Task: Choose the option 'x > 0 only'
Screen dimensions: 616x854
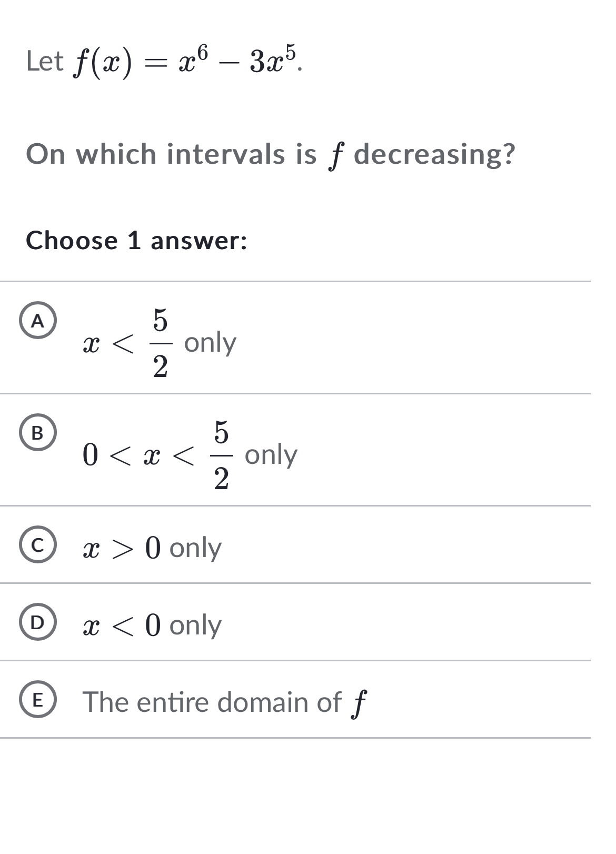Action: click(x=153, y=548)
